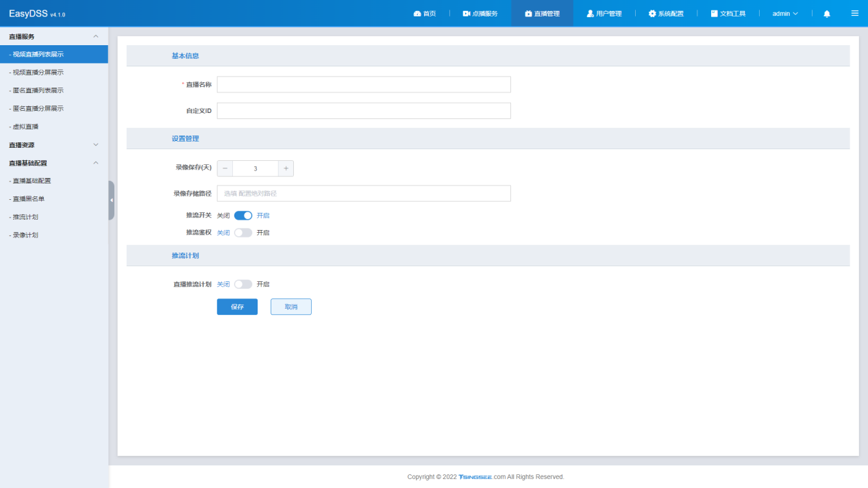Expand the 直播资源 sidebar section

coord(95,145)
